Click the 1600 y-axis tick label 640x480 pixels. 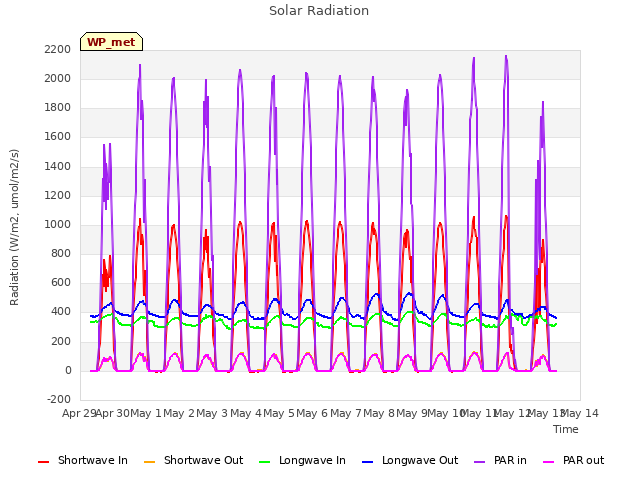(58, 137)
